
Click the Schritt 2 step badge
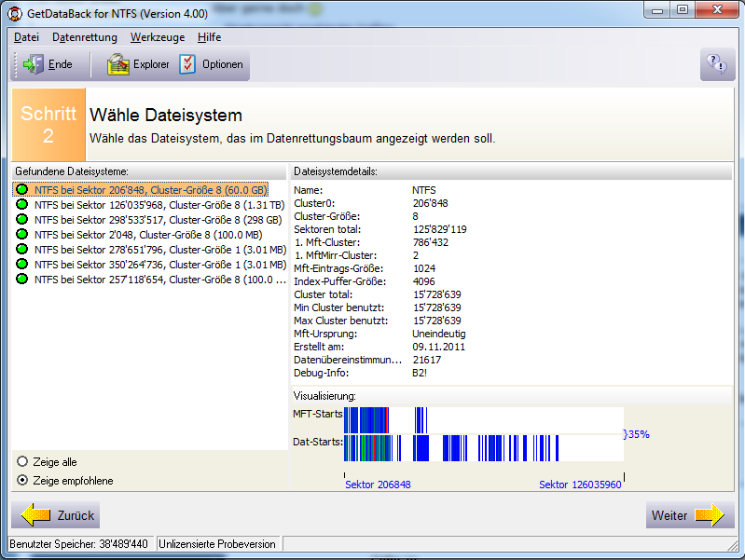(x=48, y=125)
